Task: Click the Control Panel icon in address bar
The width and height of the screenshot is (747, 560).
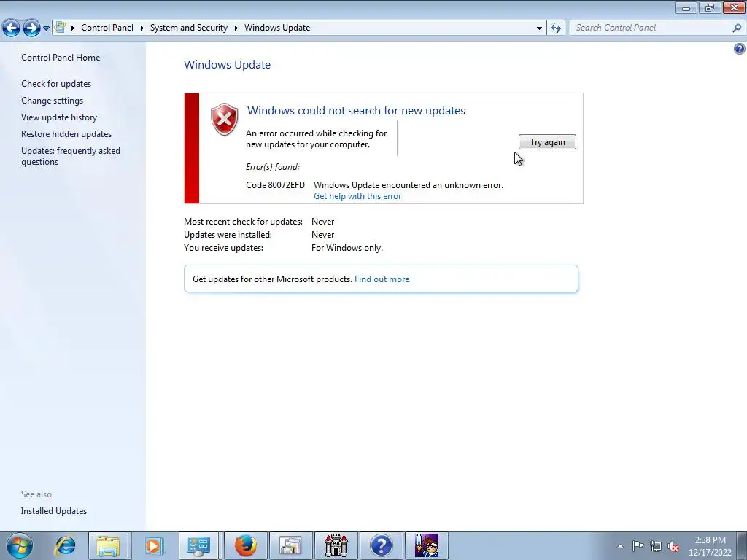Action: tap(60, 27)
